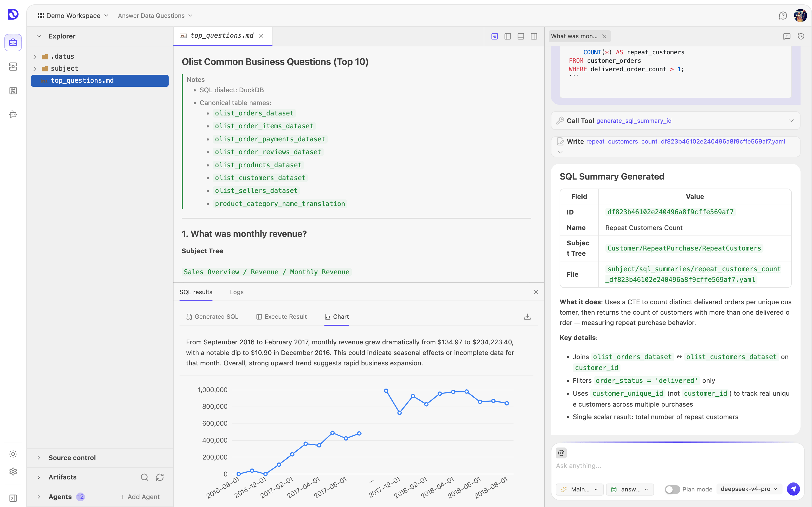
Task: Close the SQL results panel
Action: click(x=536, y=292)
